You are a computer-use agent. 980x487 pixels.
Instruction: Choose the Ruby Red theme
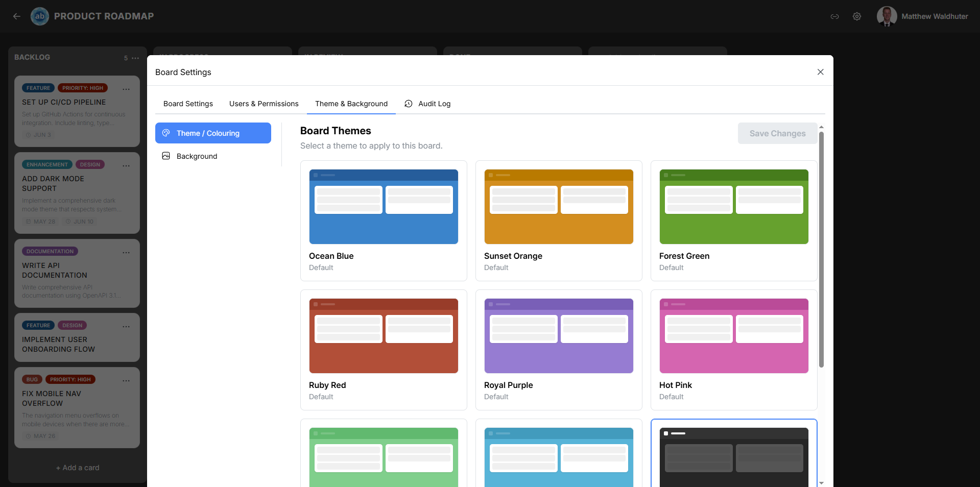(x=384, y=350)
